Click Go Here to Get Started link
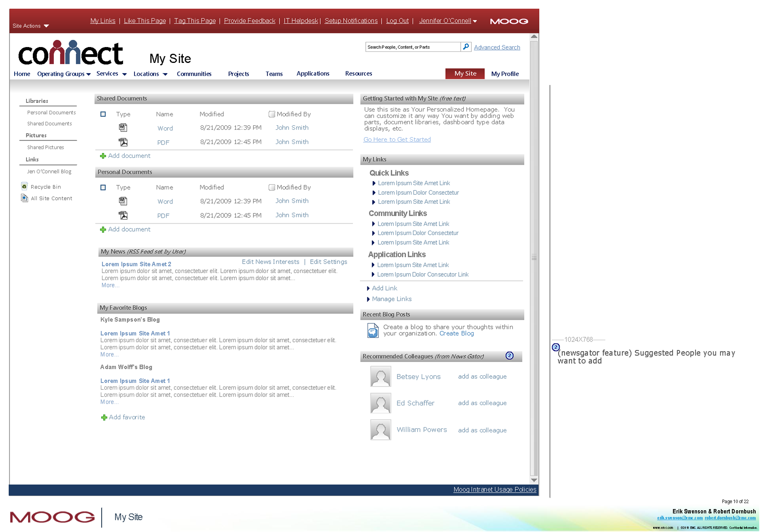 click(397, 139)
